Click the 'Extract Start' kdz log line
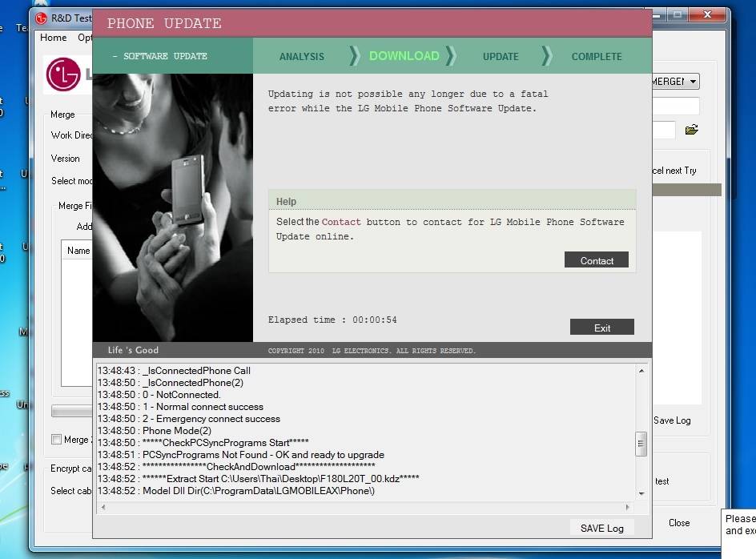This screenshot has width=756, height=559. [x=259, y=478]
